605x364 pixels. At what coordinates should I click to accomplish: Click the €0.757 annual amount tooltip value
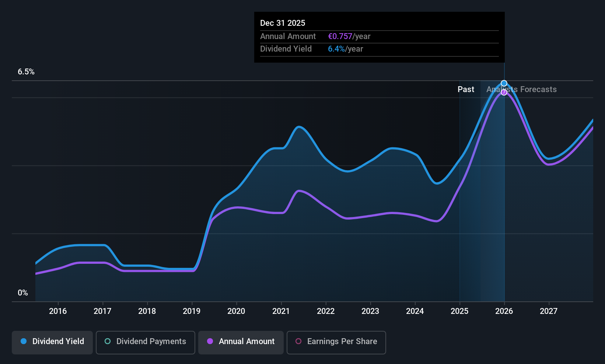pyautogui.click(x=340, y=36)
